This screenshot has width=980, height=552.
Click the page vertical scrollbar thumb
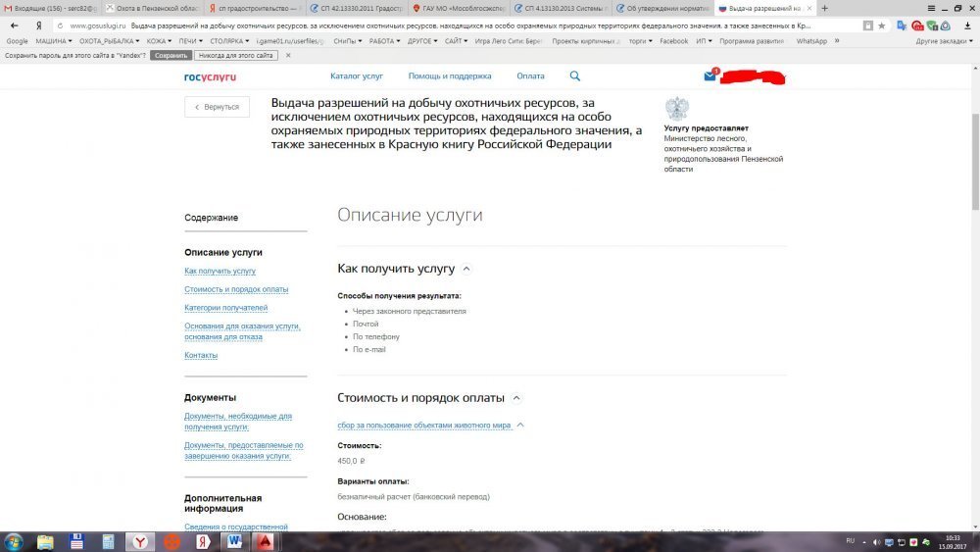coord(975,163)
